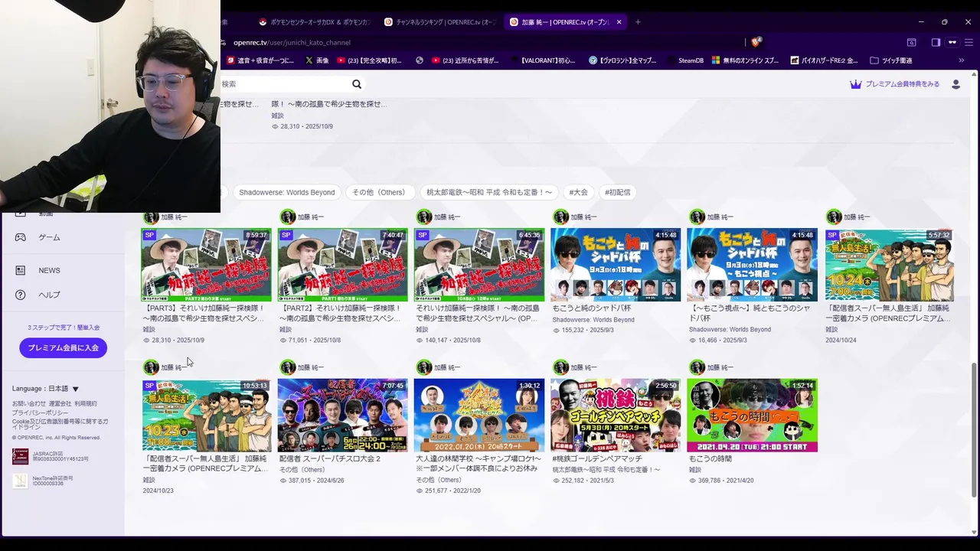Screen dimensions: 980x551
Task: Open the プレミアム会員特典をみる link
Action: coord(902,84)
